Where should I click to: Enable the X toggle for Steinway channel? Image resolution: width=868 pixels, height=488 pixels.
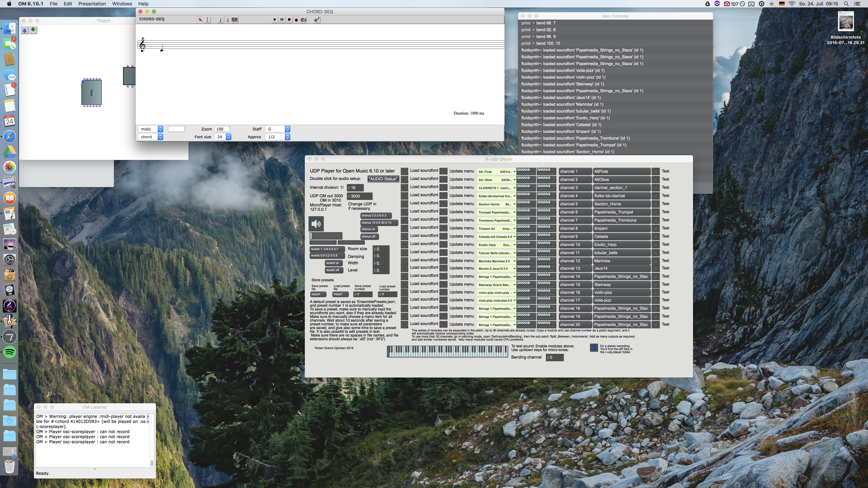[x=656, y=285]
